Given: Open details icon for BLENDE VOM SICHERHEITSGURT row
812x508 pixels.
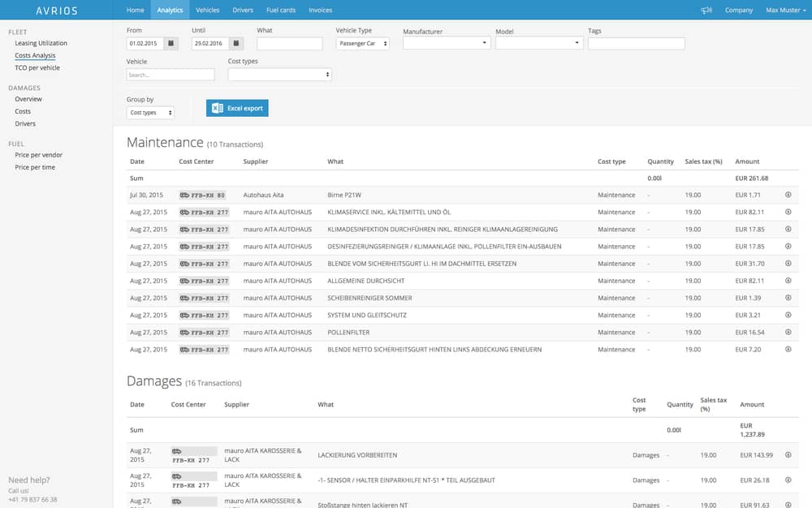Looking at the screenshot, I should point(788,263).
